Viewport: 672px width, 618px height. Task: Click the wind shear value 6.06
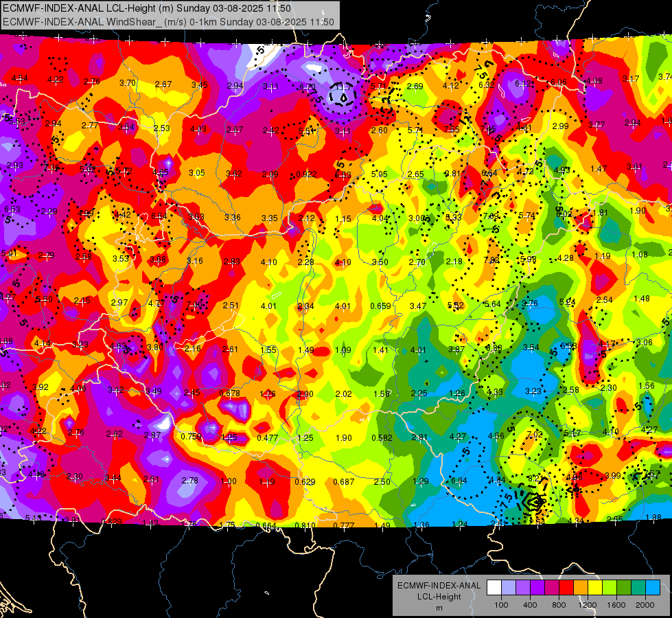[559, 82]
